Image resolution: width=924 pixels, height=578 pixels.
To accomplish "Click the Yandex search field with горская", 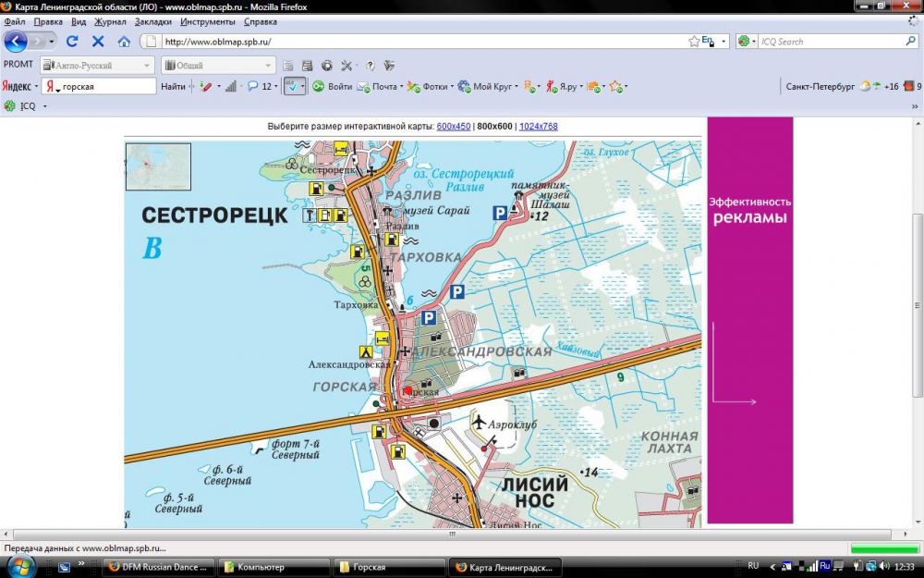I will point(106,87).
